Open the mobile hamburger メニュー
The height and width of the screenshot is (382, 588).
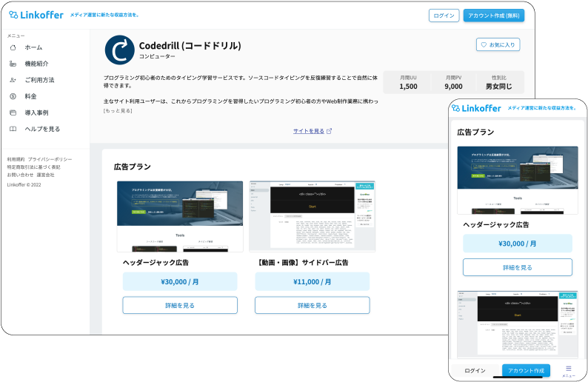[568, 370]
